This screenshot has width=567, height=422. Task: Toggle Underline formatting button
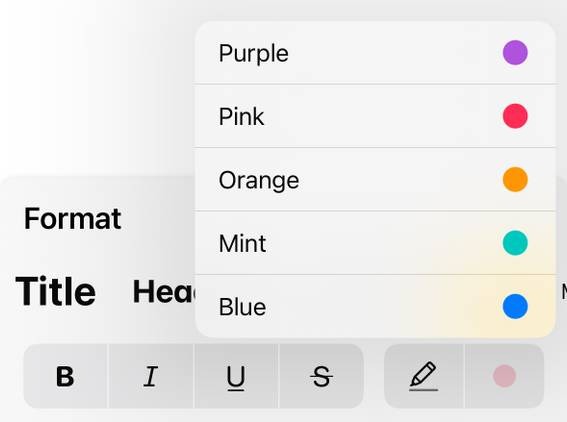236,376
